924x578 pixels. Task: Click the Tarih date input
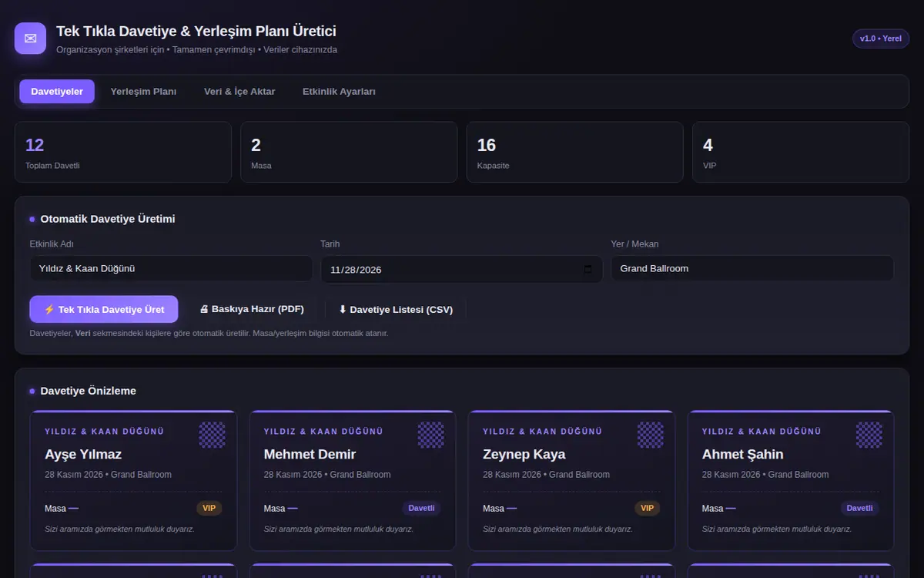(x=461, y=269)
